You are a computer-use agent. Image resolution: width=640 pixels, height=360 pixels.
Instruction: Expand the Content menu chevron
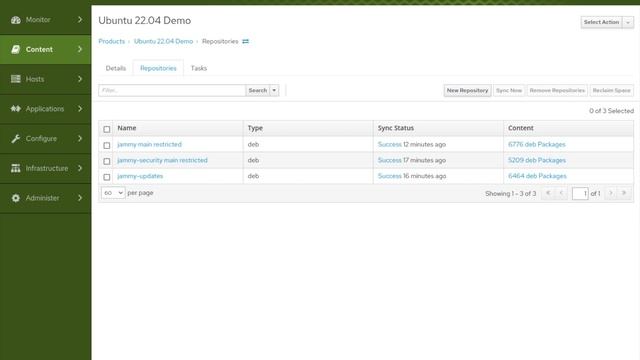tap(80, 49)
